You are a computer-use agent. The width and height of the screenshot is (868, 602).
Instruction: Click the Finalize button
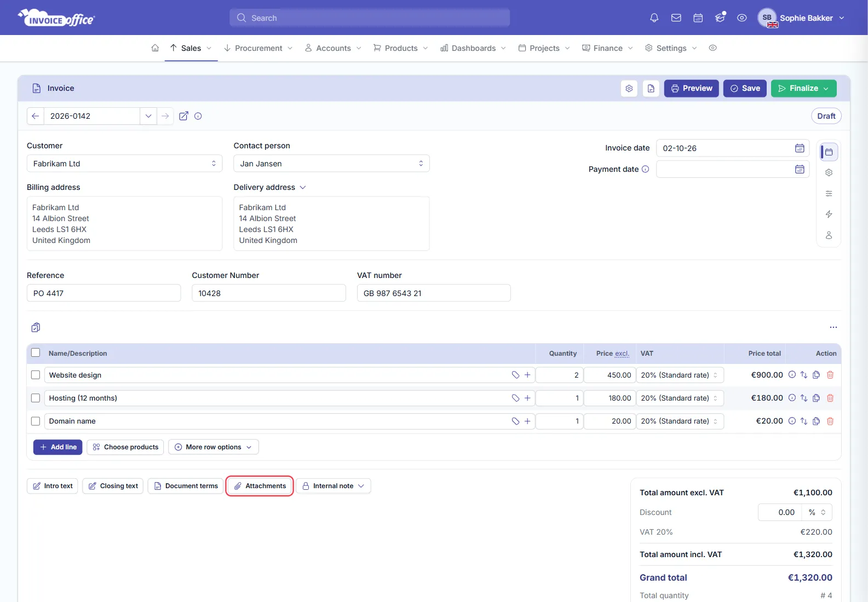[x=803, y=88]
